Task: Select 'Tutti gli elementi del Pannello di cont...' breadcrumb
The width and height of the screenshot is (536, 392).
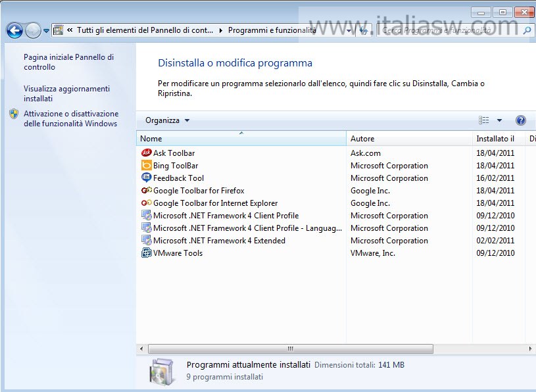Action: (x=145, y=30)
